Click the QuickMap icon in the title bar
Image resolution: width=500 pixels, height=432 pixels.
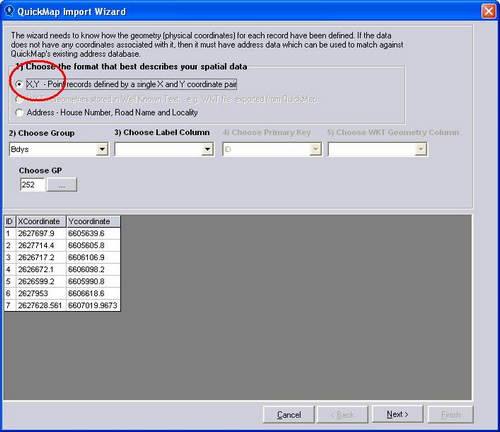(x=9, y=11)
